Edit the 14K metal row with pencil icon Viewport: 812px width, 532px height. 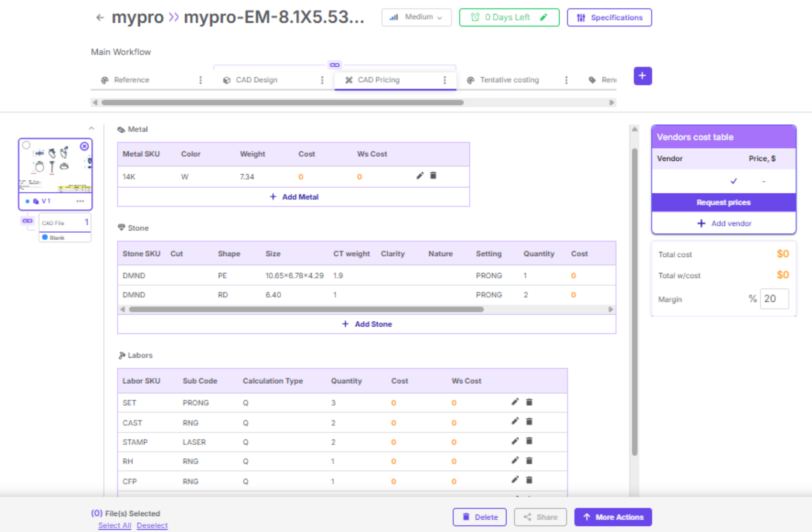point(420,175)
